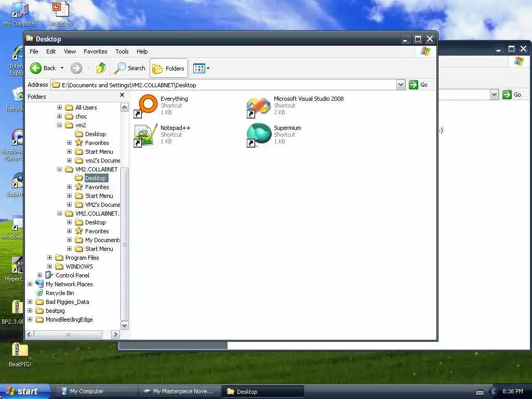Click the Program Files folder icon
532x399 pixels.
(59, 258)
